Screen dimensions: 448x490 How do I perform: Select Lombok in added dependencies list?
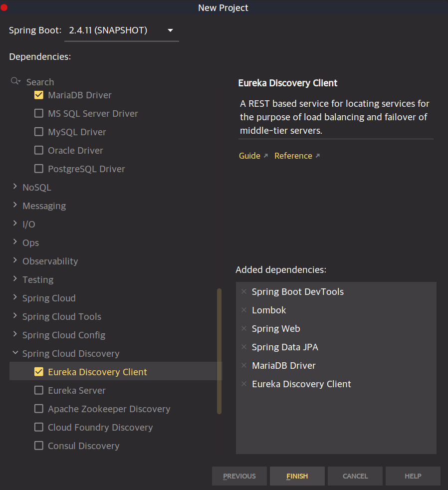pos(269,310)
